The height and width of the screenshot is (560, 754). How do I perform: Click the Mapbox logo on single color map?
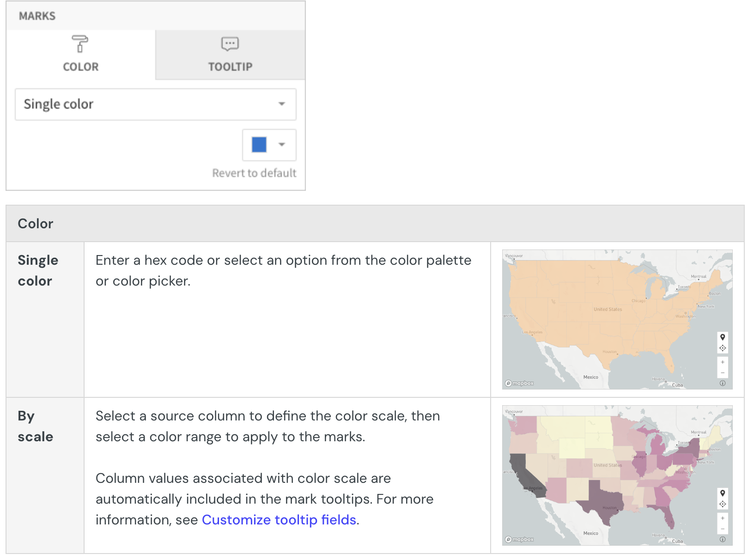(519, 383)
